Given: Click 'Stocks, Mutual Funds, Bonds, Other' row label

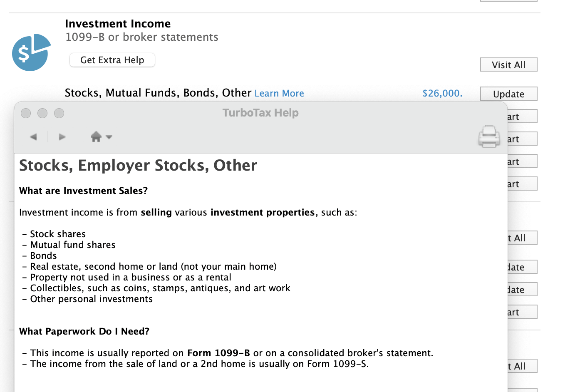Looking at the screenshot, I should 158,93.
